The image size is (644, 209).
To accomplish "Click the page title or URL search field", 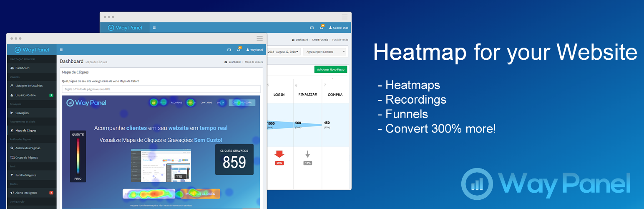I will (x=161, y=89).
